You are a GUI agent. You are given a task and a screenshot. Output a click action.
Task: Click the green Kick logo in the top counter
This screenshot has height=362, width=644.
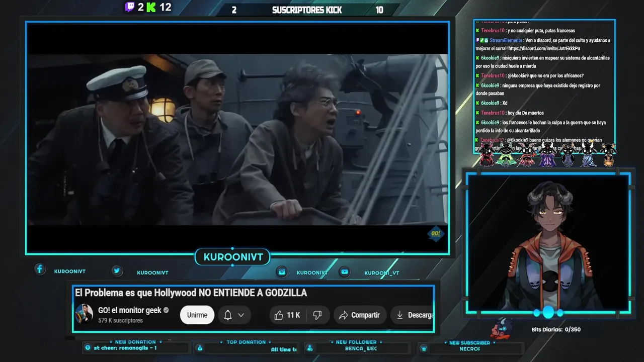(x=150, y=7)
